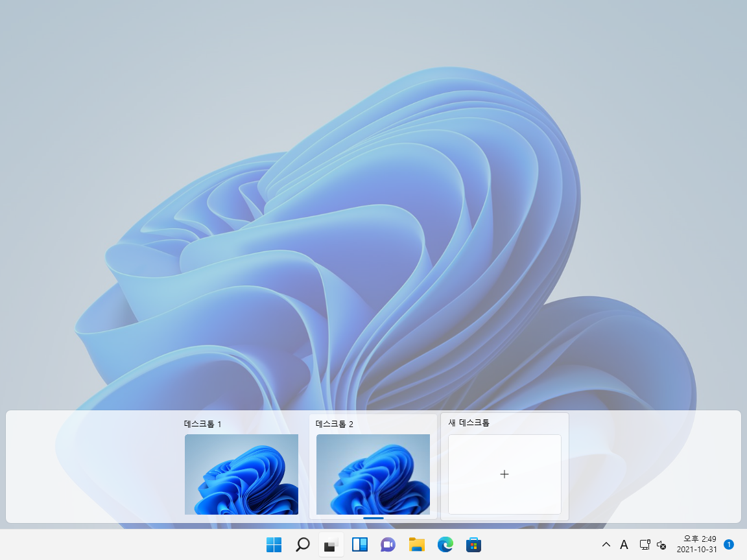Open taskbar Search magnifier
Image resolution: width=747 pixels, height=560 pixels.
click(303, 544)
